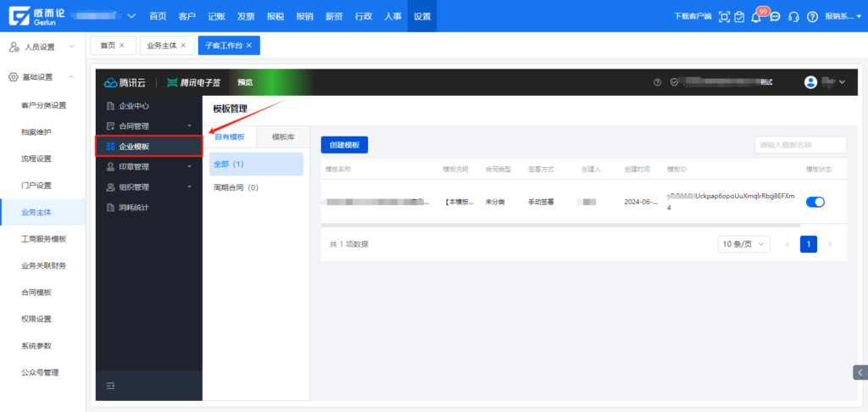Open the notification bell with 99 badge
This screenshot has width=868, height=412.
pos(756,17)
